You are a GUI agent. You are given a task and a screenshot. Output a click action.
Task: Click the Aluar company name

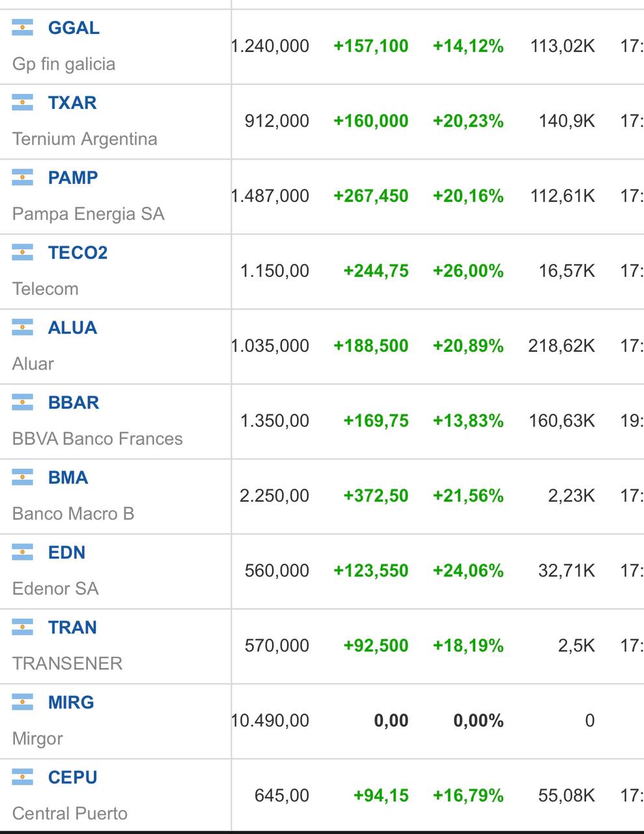[x=33, y=364]
